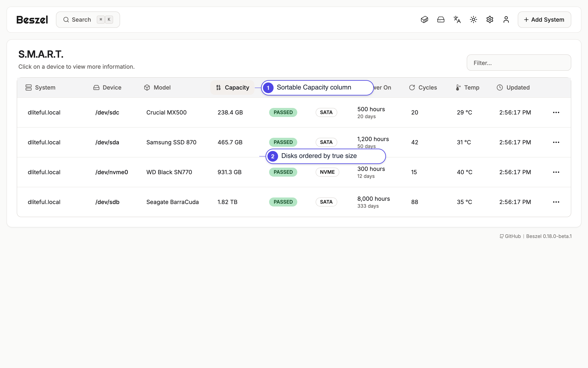Screen dimensions: 588x368
Task: Click the SATA badge in the /dev/sda row
Action: (x=326, y=142)
